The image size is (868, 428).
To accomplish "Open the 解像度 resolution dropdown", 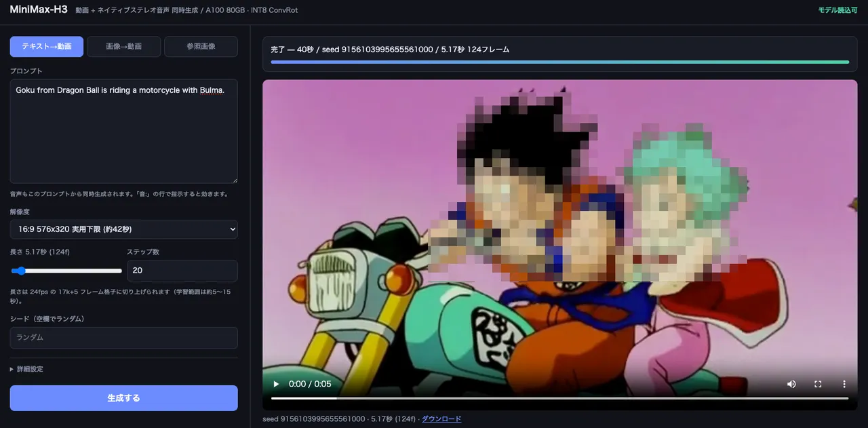I will tap(124, 229).
